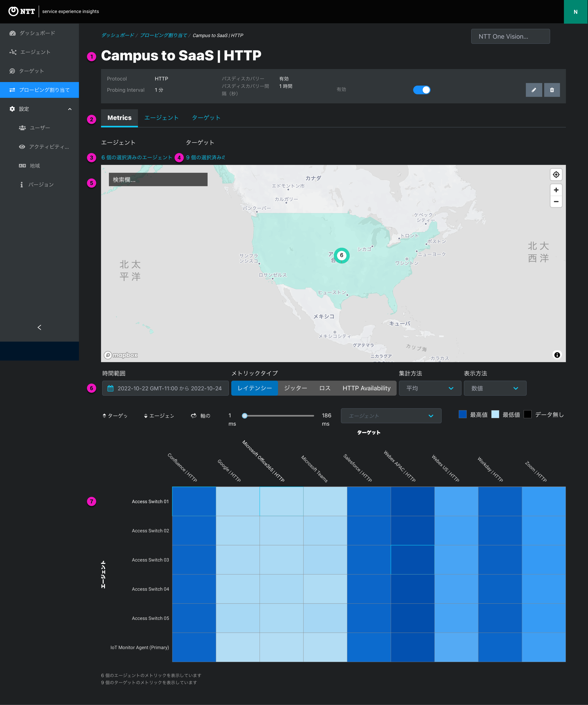Select the ジッター metric type
The height and width of the screenshot is (705, 588).
296,388
